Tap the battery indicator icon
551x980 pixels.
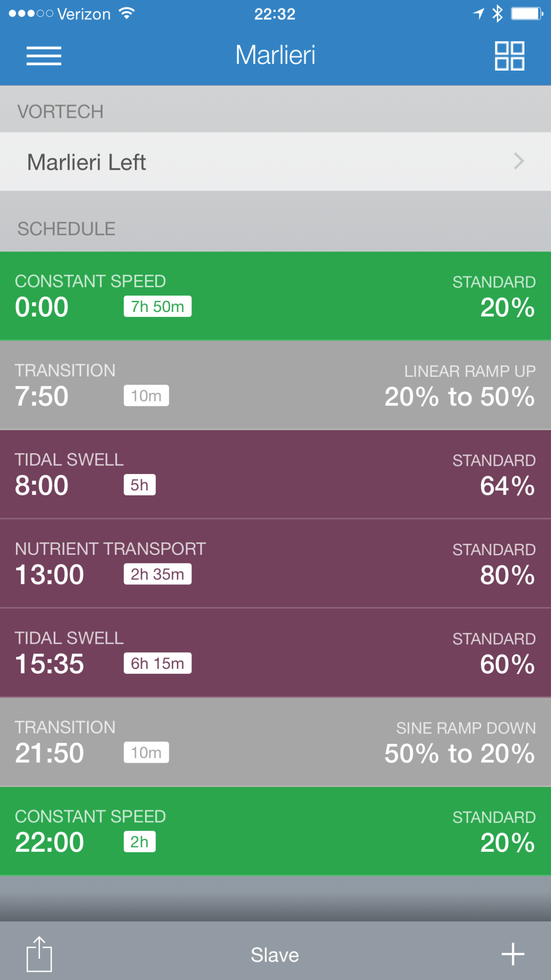tap(527, 14)
